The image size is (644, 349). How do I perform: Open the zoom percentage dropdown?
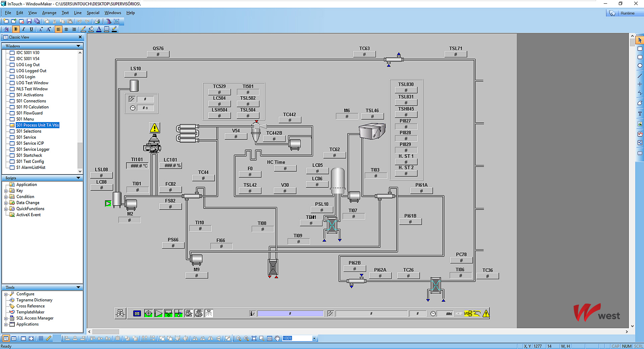(x=314, y=338)
